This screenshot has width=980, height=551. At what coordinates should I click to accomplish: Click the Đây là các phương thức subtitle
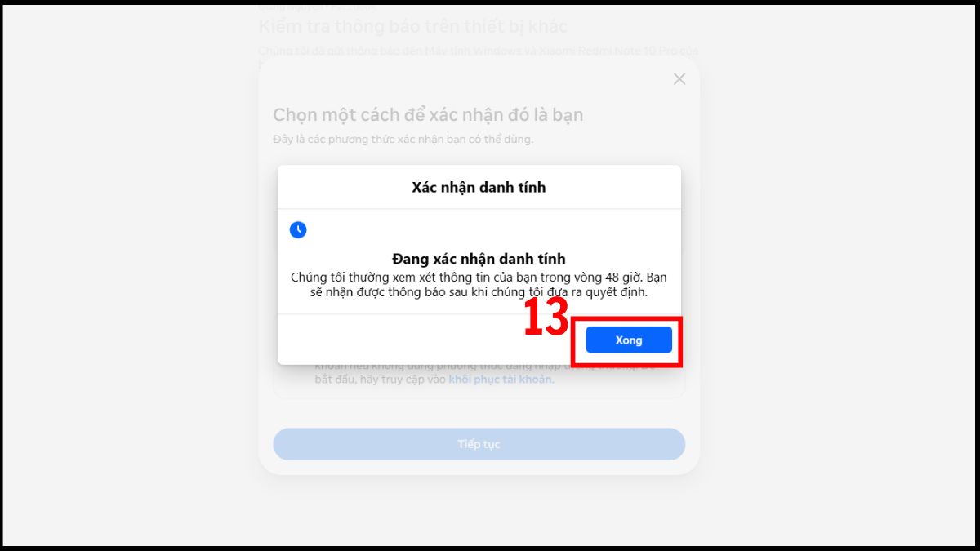point(403,140)
